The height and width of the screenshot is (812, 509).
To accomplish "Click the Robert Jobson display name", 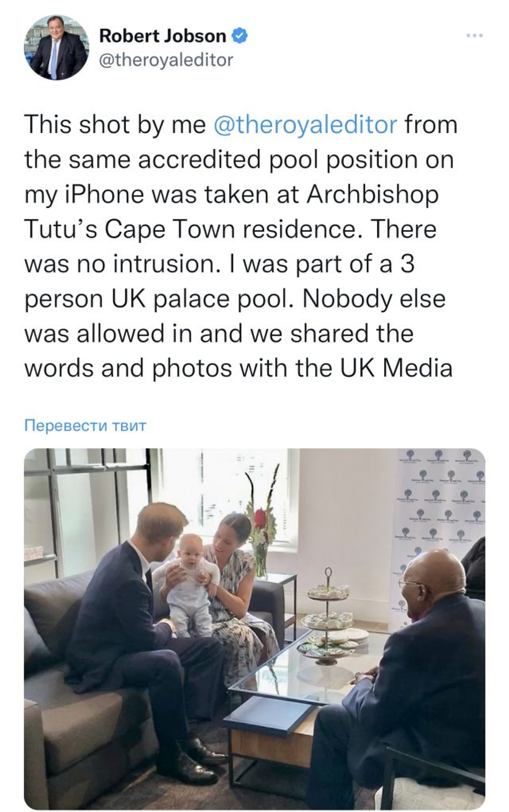I will coord(163,36).
